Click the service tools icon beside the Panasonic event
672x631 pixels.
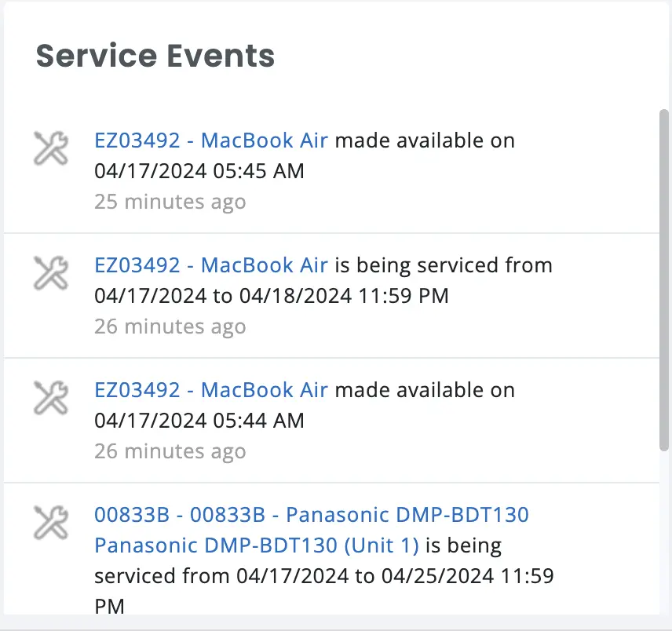click(x=50, y=522)
